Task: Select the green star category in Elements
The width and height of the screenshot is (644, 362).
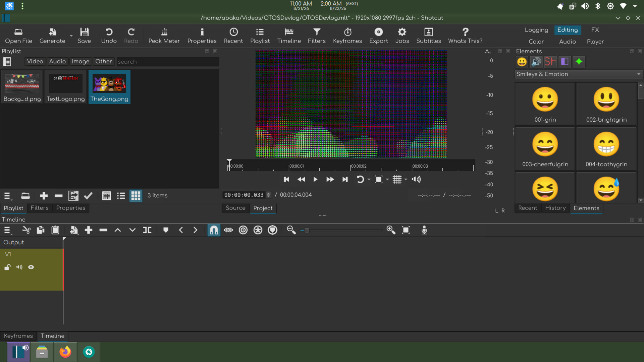Action: click(x=579, y=62)
